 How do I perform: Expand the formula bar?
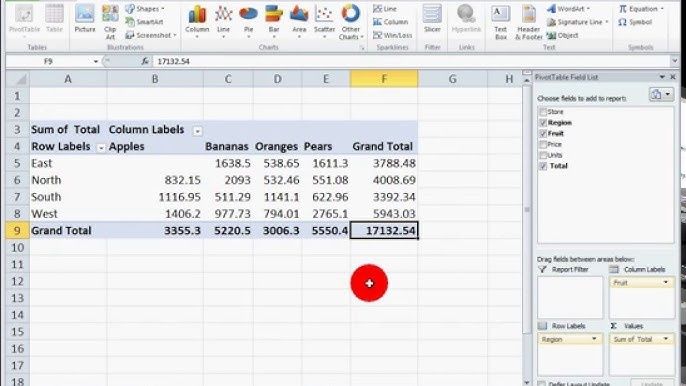point(674,61)
